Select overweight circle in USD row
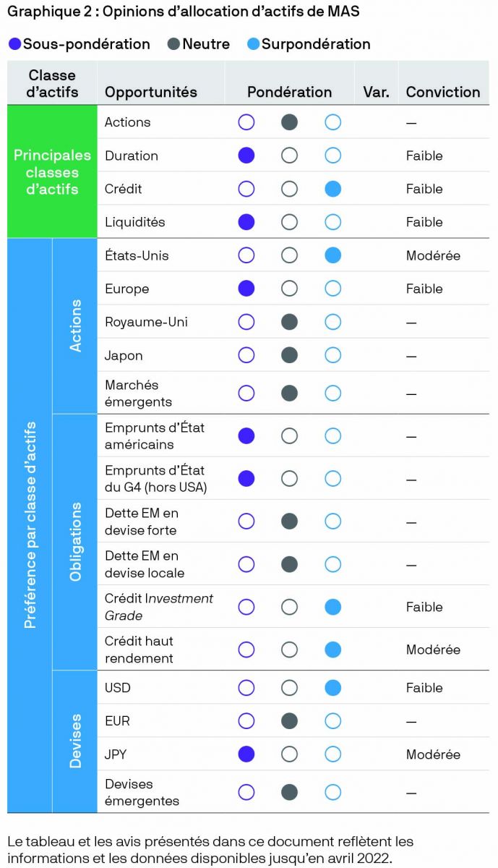Image resolution: width=498 pixels, height=868 pixels. [332, 688]
